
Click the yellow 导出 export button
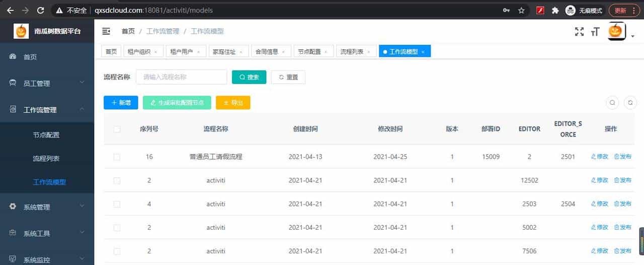coord(233,102)
